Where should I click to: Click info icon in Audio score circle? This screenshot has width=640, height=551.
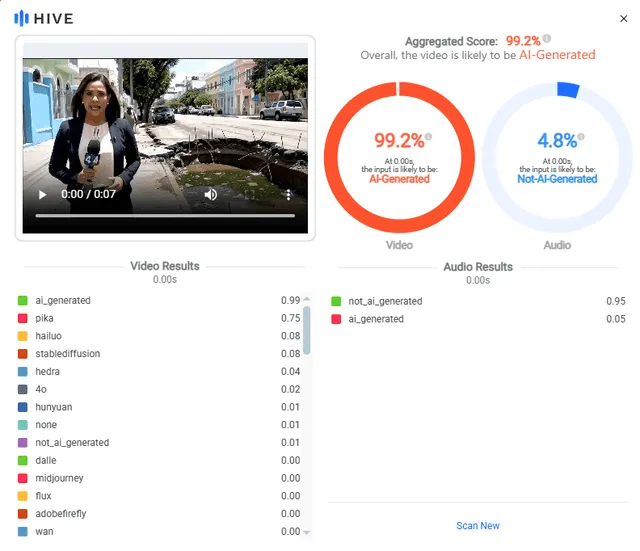coord(581,136)
